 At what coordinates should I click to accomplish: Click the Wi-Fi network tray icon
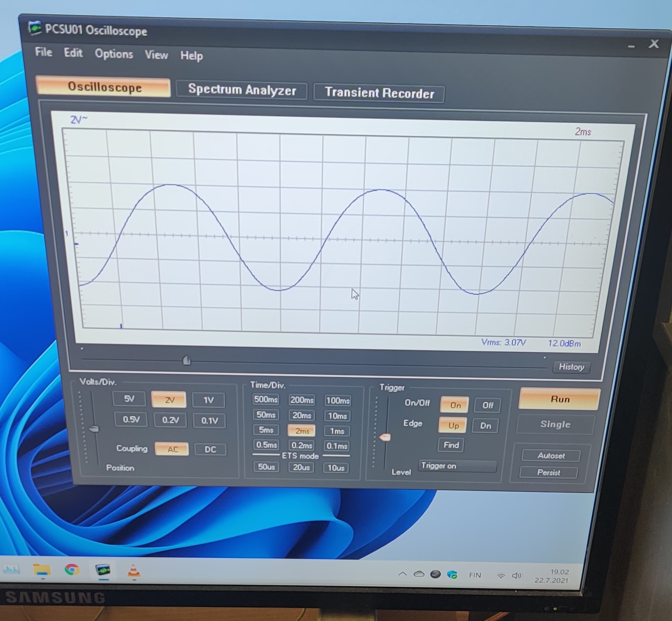(501, 576)
